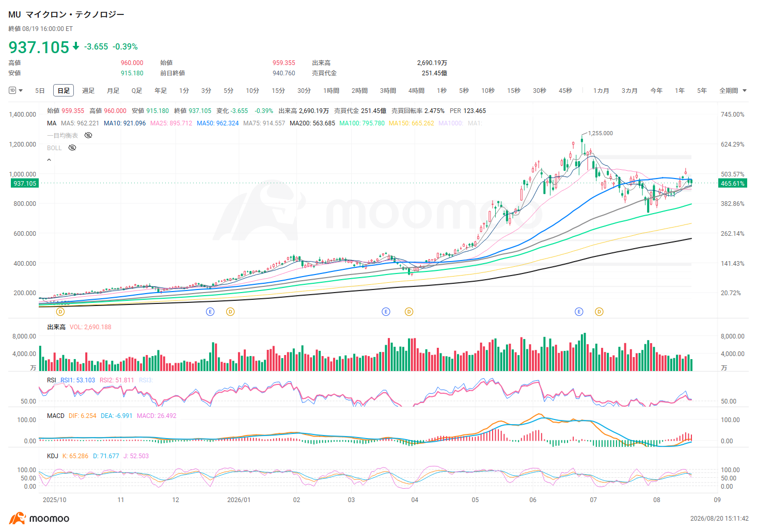Viewport: 757px width, 532px height.
Task: Switch to the 月足 monthly chart
Action: coord(113,91)
